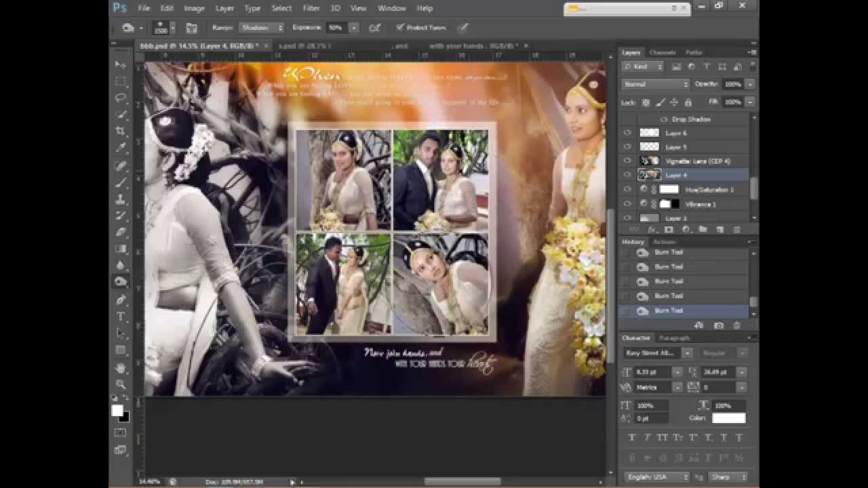The image size is (868, 488).
Task: Select the Burn tool in toolbox
Action: pos(121,282)
